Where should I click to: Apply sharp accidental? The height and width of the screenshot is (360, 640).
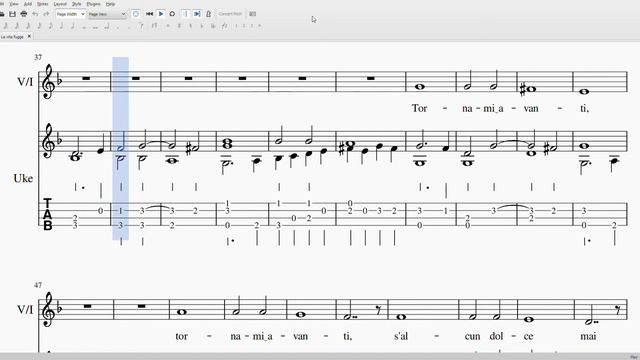coord(179,26)
